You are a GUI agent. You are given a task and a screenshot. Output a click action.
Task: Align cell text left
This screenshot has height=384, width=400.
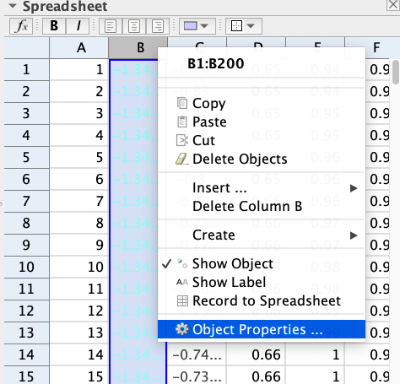[x=110, y=26]
